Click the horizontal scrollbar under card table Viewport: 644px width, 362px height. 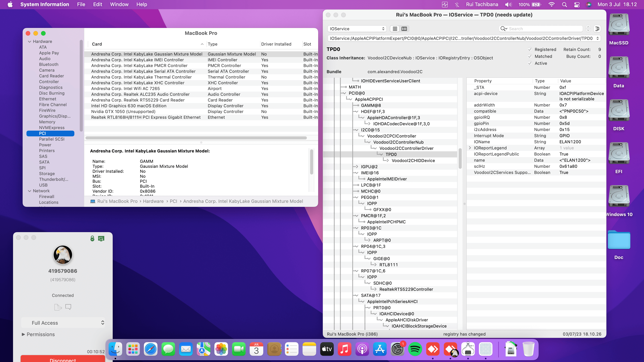[x=196, y=138]
